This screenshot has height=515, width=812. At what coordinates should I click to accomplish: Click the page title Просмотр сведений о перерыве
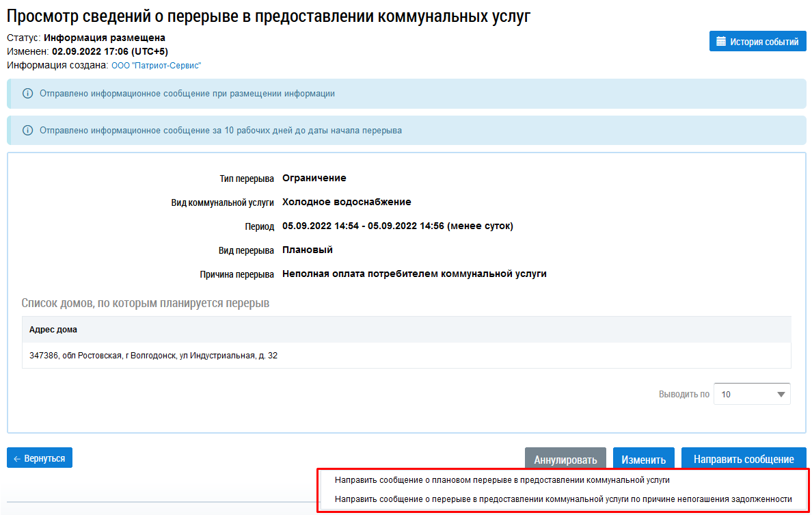pyautogui.click(x=268, y=16)
